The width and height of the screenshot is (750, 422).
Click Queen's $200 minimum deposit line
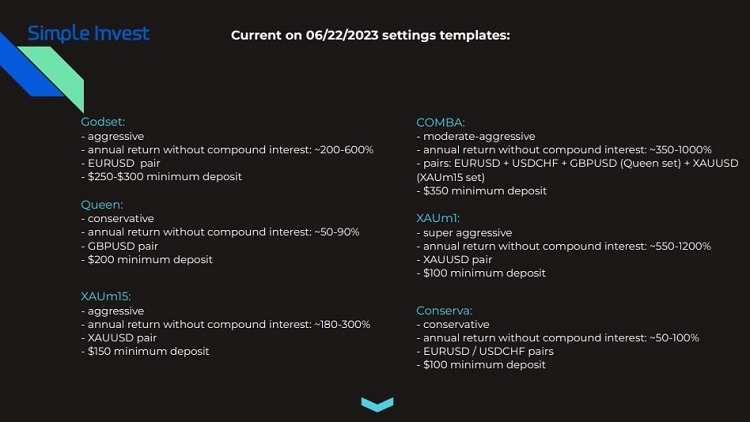click(x=147, y=259)
